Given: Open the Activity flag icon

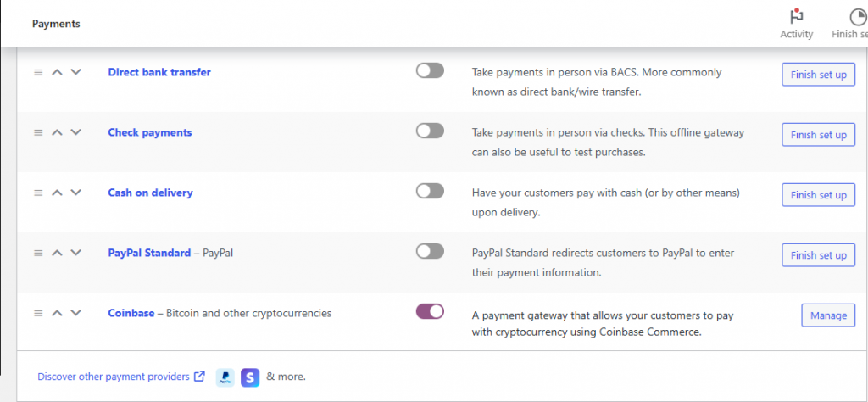Looking at the screenshot, I should (x=796, y=17).
